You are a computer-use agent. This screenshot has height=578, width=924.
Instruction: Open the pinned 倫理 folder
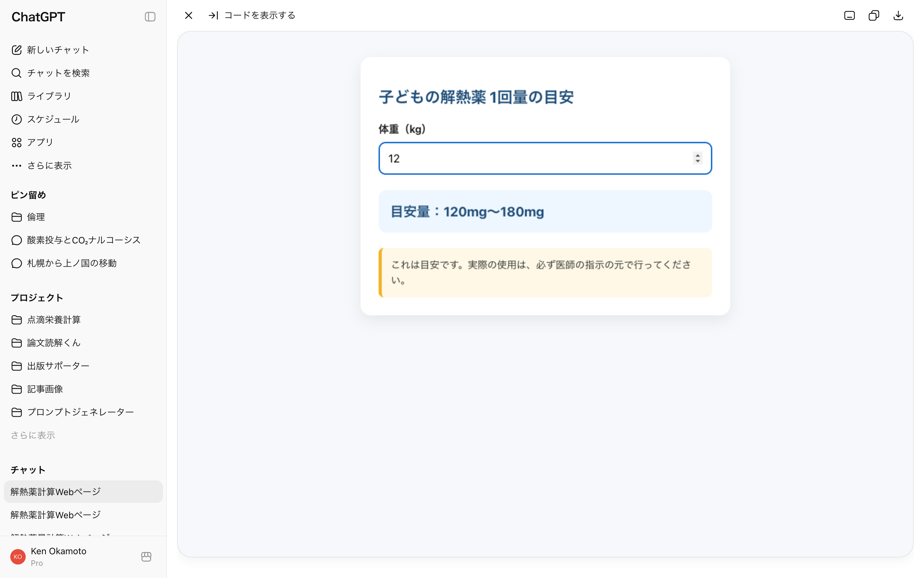click(x=83, y=217)
